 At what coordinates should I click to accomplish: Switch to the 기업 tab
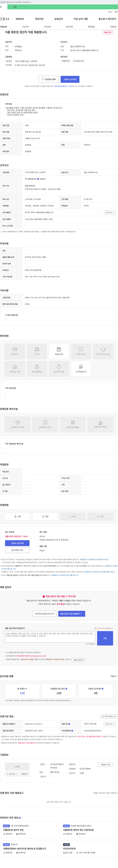(x=15, y=7)
